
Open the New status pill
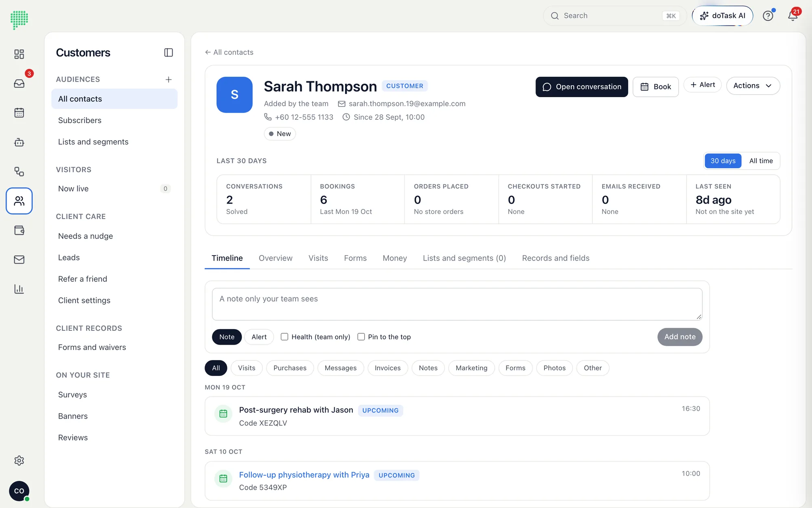280,134
